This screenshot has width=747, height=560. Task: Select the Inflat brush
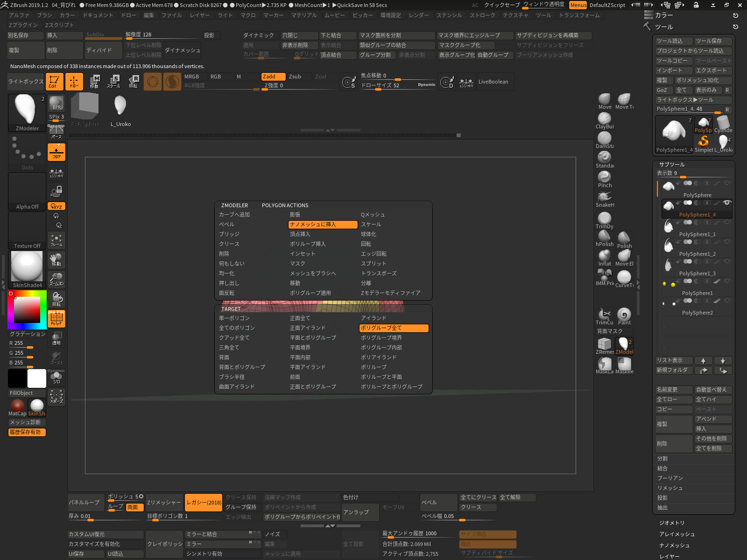pos(605,258)
